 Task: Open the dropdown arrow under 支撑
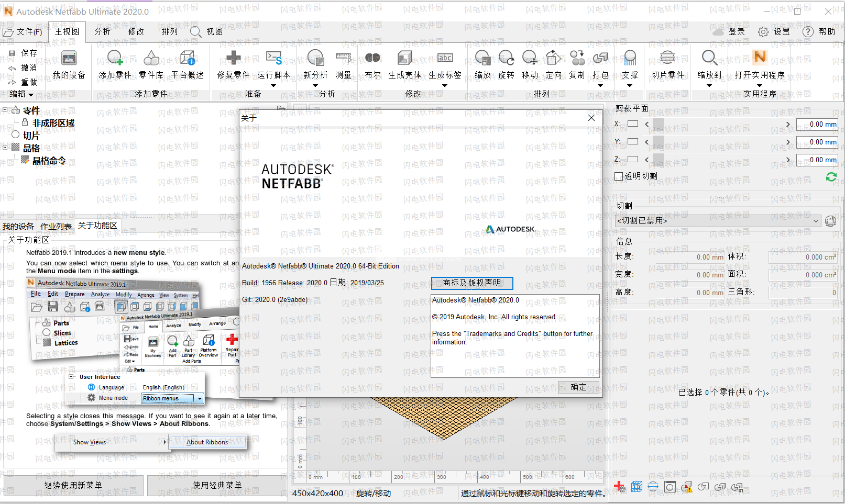tap(630, 85)
